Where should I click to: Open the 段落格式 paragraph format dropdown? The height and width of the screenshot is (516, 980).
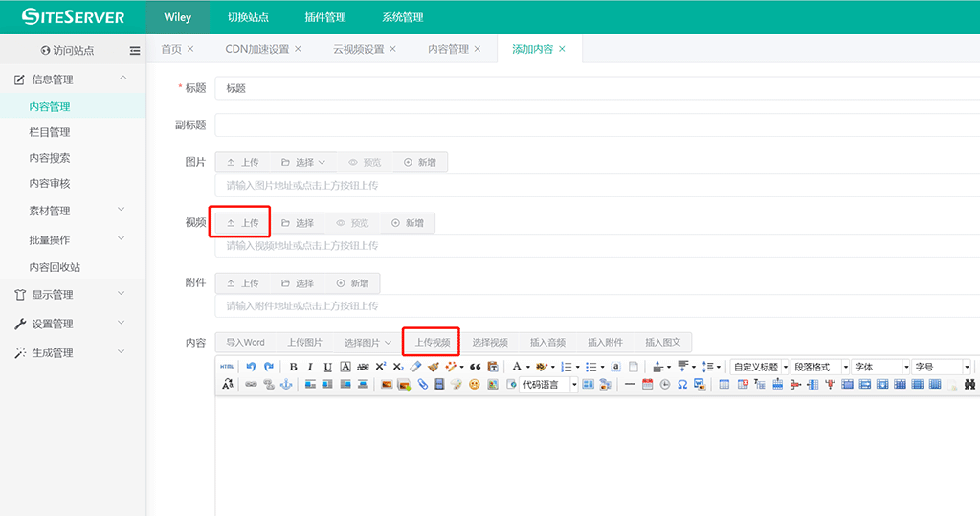tap(820, 367)
